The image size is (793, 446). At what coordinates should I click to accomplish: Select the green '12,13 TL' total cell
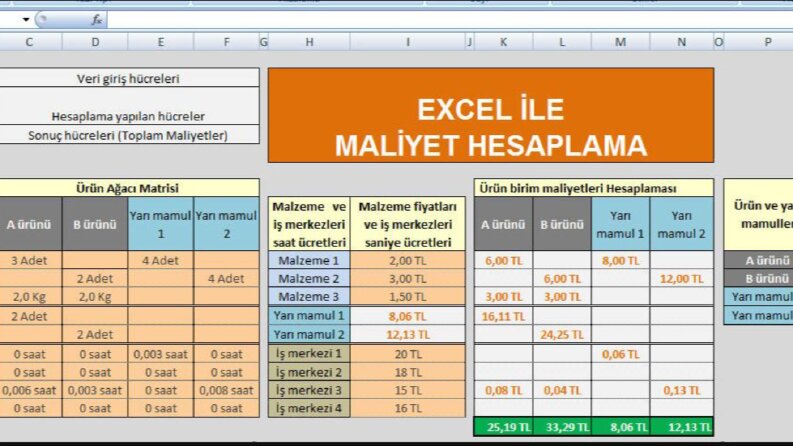coord(682,427)
